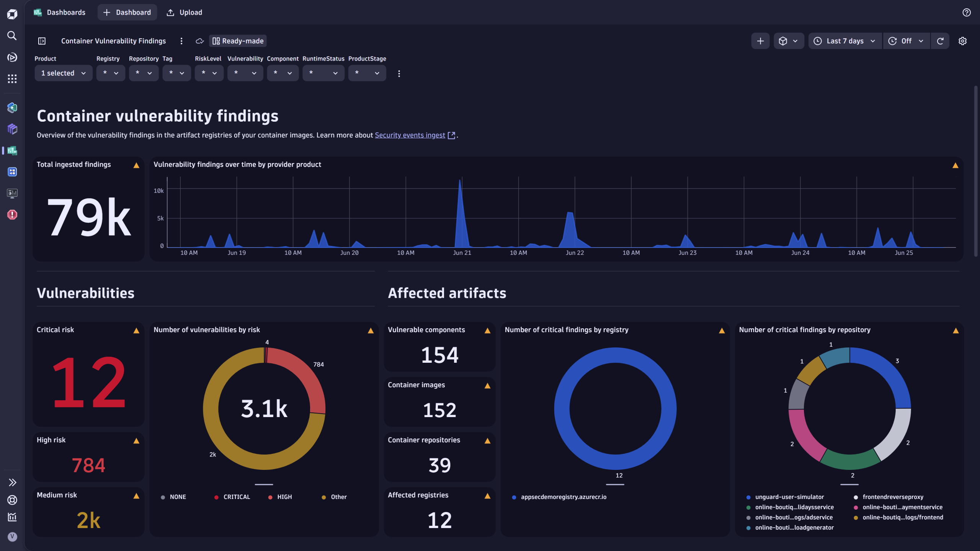Click the purple cube icon in the sidebar
980x551 pixels.
[12, 129]
